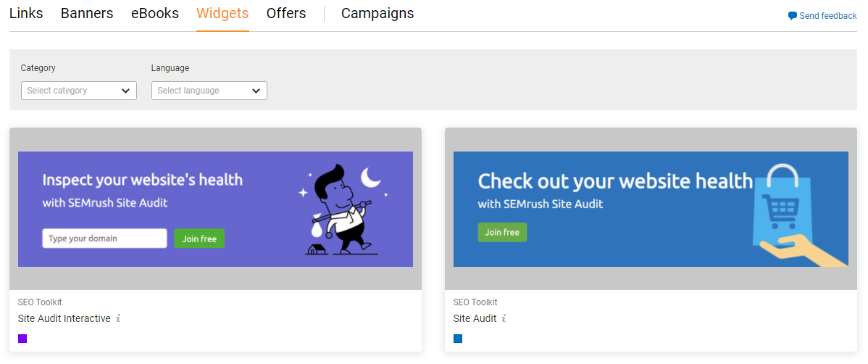Select the purple color swatch
This screenshot has width=868, height=364.
(22, 339)
